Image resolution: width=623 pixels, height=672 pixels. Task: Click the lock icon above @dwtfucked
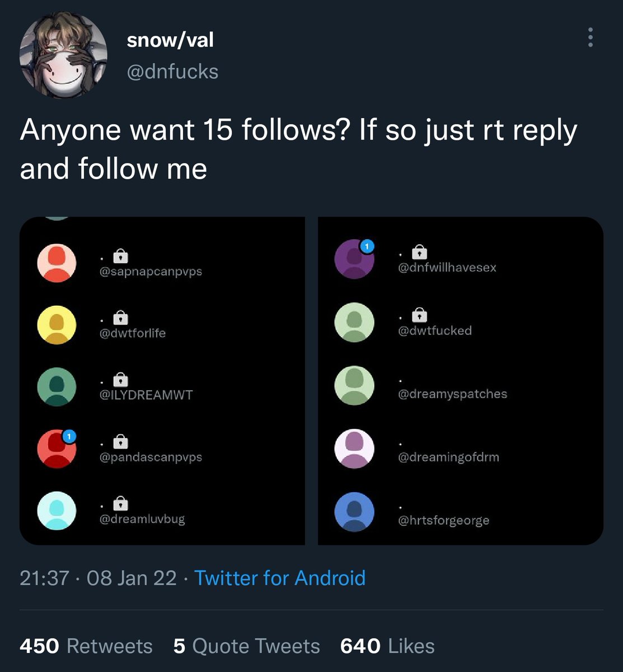[x=419, y=315]
